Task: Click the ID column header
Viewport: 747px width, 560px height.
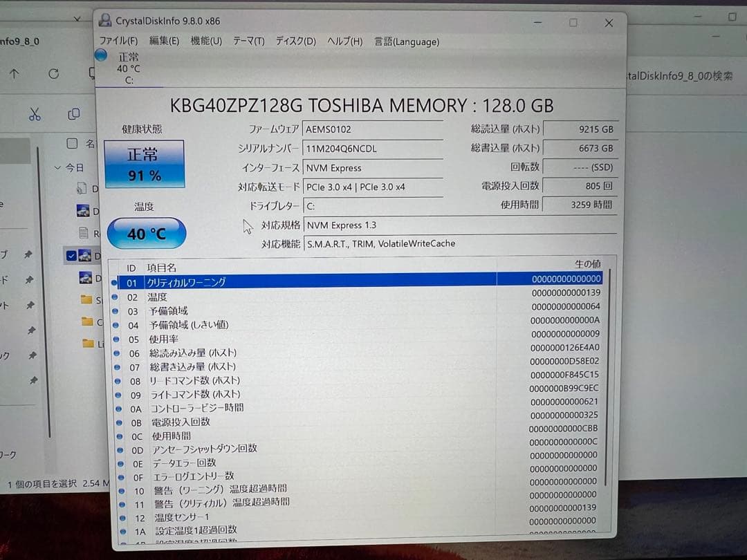Action: [131, 268]
